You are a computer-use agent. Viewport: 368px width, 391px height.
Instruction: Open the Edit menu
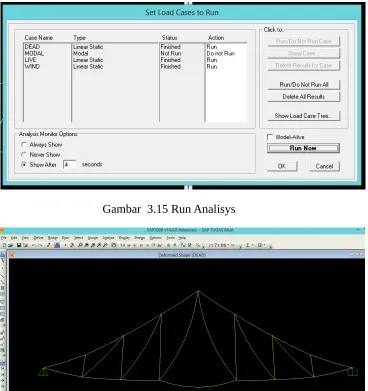click(14, 238)
